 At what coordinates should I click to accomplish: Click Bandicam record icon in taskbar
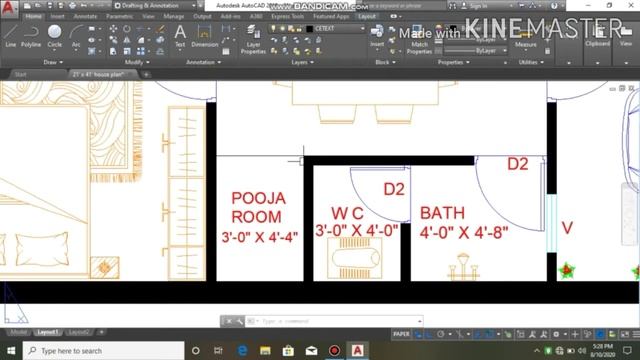(334, 351)
